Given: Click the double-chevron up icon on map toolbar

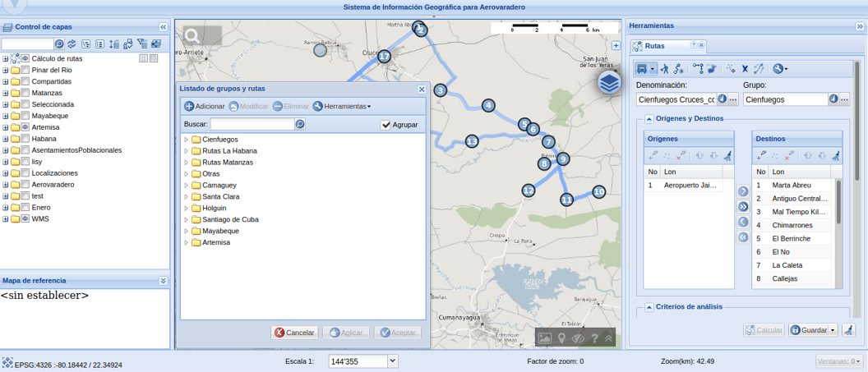Looking at the screenshot, I should 608,338.
